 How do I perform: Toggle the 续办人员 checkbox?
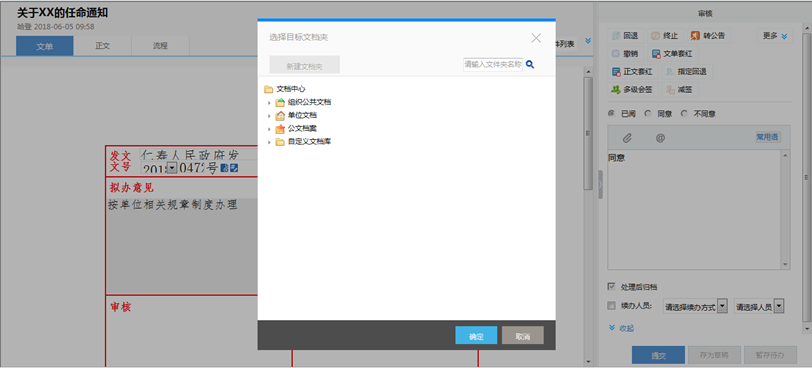(x=612, y=305)
